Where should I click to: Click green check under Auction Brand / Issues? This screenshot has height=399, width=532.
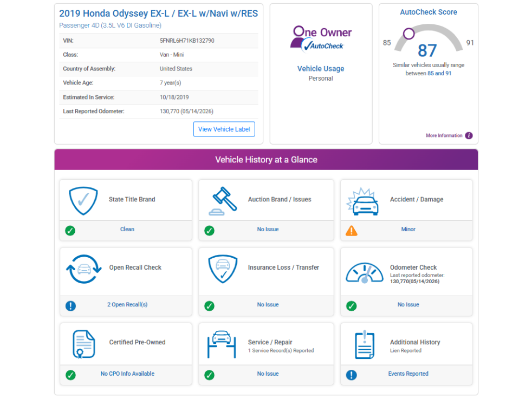[x=209, y=231]
